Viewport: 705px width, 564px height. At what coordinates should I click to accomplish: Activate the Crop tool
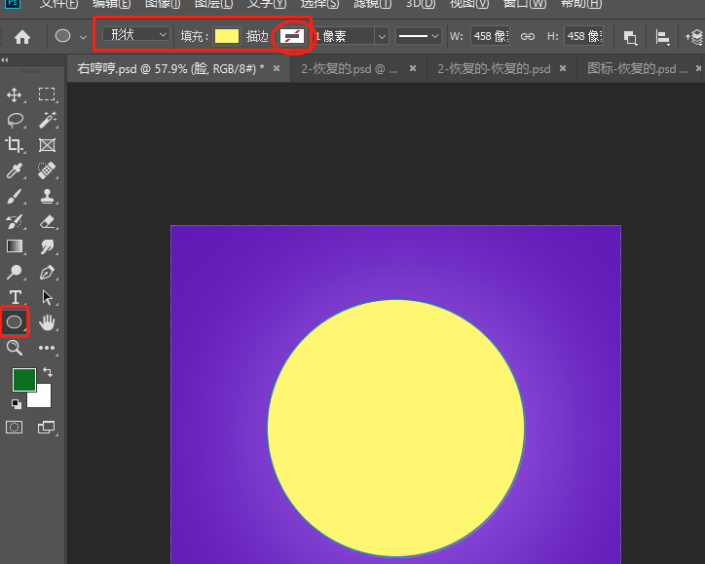[15, 145]
